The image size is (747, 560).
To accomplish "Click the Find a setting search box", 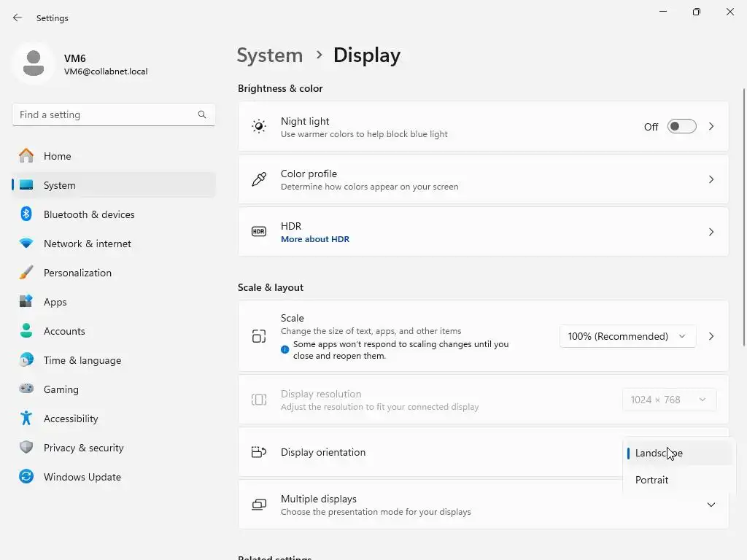I will [x=106, y=114].
